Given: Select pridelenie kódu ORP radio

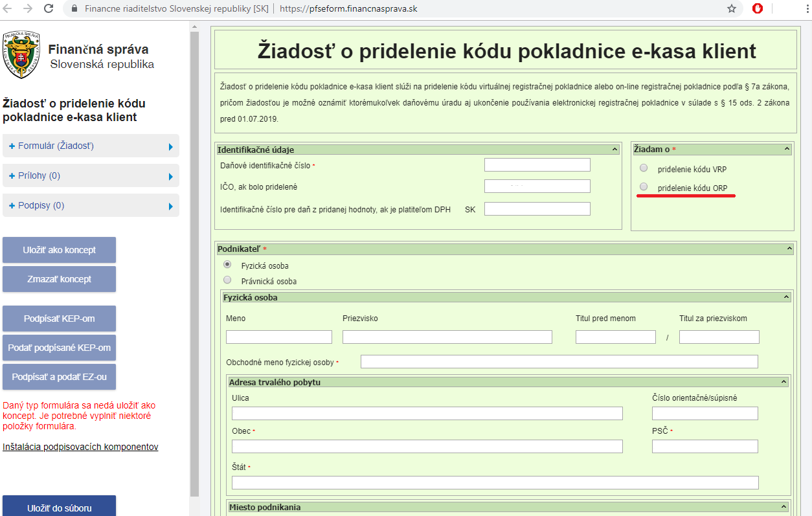Looking at the screenshot, I should point(644,186).
